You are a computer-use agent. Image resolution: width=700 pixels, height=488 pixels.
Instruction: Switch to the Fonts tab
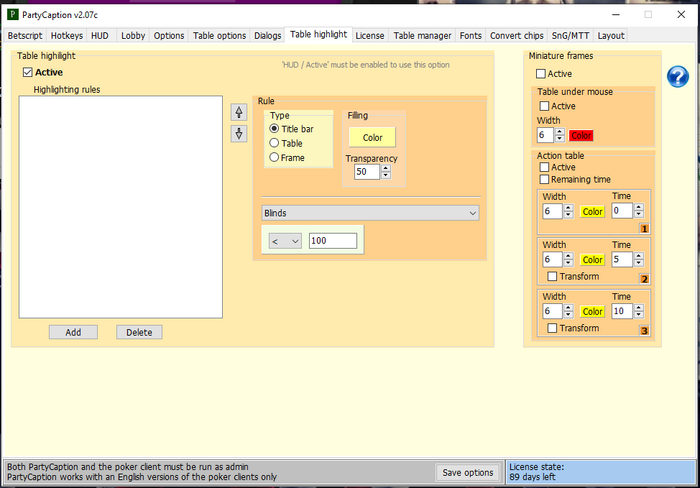point(471,36)
